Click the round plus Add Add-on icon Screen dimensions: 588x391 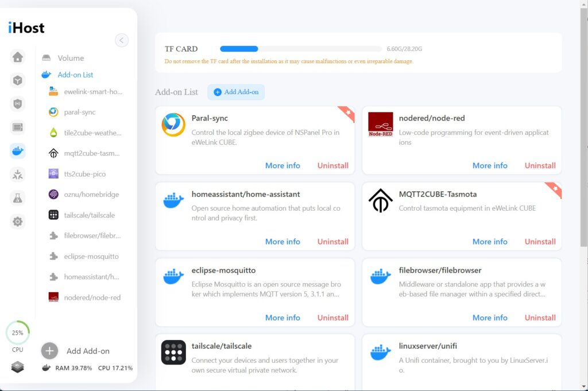click(49, 351)
